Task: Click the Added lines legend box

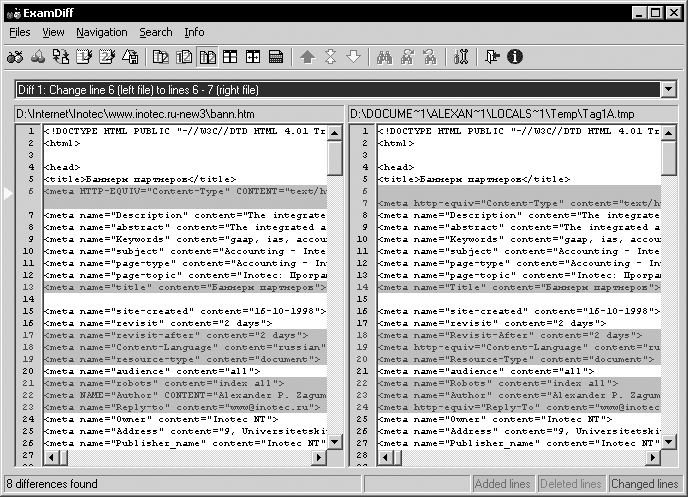Action: [x=502, y=484]
